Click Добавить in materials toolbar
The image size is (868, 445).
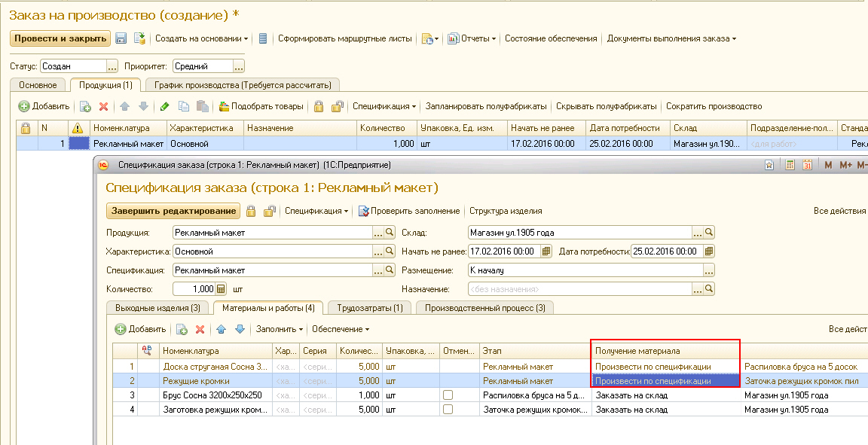[x=141, y=329]
